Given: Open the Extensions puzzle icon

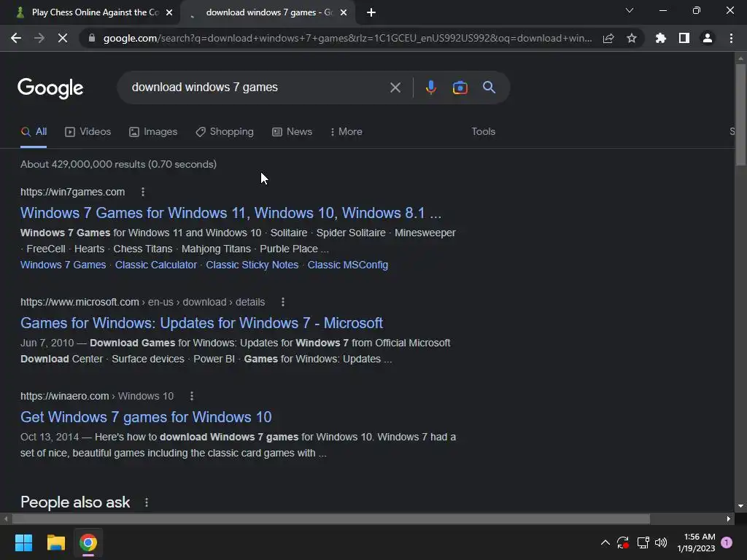Looking at the screenshot, I should 661,38.
